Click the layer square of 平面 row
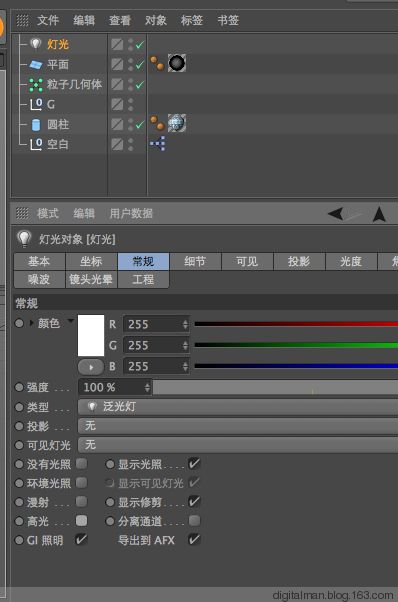Image resolution: width=398 pixels, height=602 pixels. pyautogui.click(x=117, y=64)
